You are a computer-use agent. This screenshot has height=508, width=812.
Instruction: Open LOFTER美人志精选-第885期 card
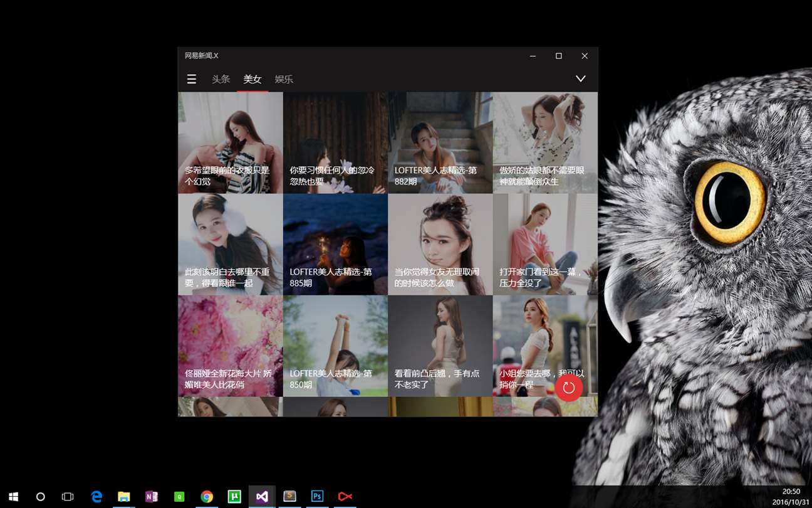pyautogui.click(x=335, y=245)
